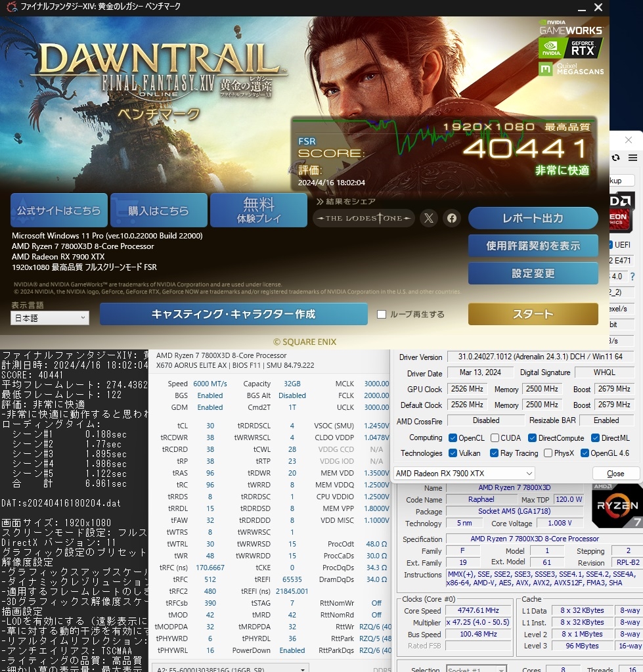Click the CPU-Z Multiplier value x 47.25
Viewport: 643px width, 672px height.
click(x=478, y=622)
